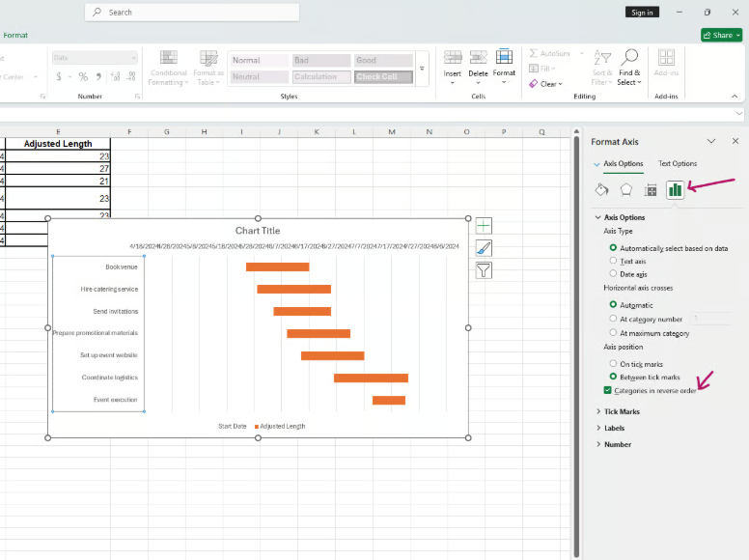
Task: Select the Effects pentagon icon
Action: (x=626, y=190)
